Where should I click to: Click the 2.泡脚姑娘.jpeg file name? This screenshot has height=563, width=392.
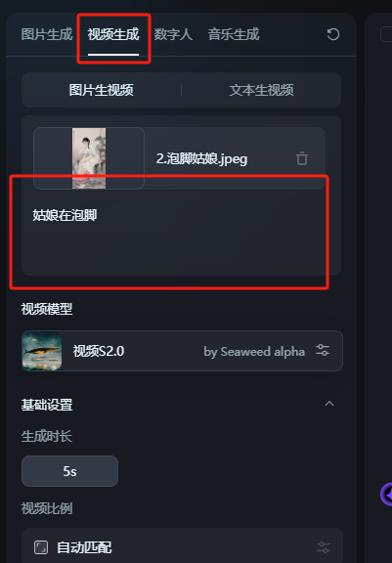pyautogui.click(x=202, y=158)
